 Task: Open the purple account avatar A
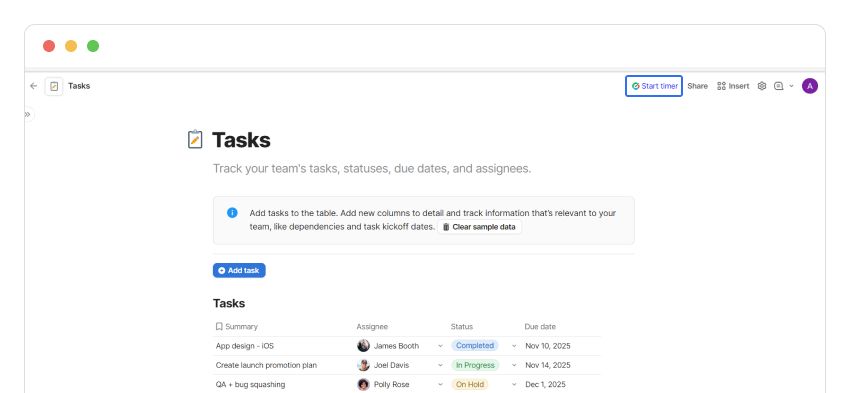tap(809, 86)
